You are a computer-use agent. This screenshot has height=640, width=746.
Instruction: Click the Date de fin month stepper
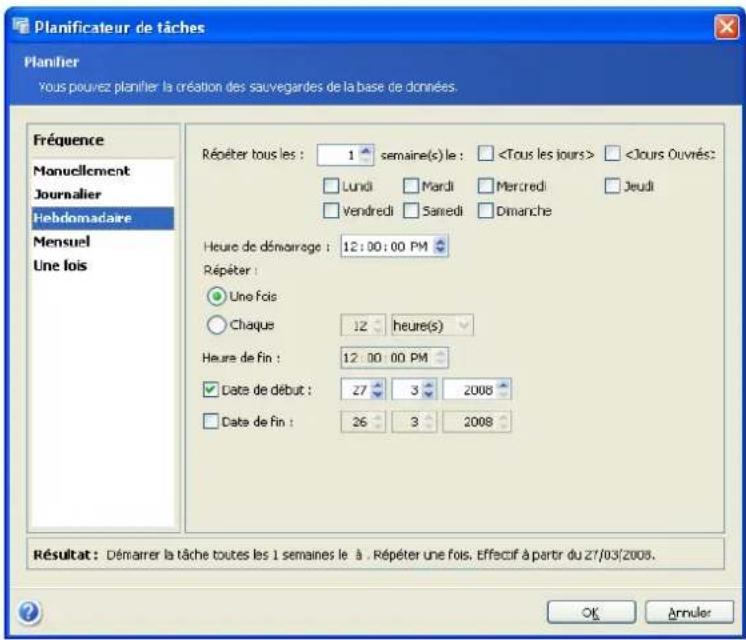(429, 422)
